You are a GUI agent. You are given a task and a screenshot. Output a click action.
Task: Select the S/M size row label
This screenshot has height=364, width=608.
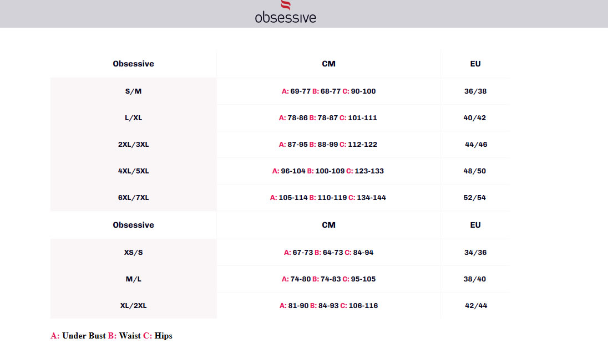[x=133, y=91]
